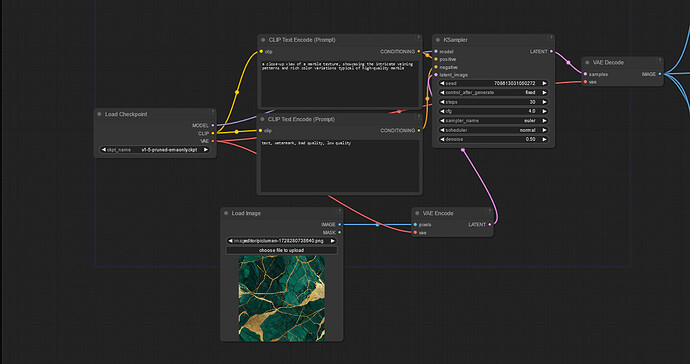690x364 pixels.
Task: Click the choose file to upload button
Action: tap(282, 250)
